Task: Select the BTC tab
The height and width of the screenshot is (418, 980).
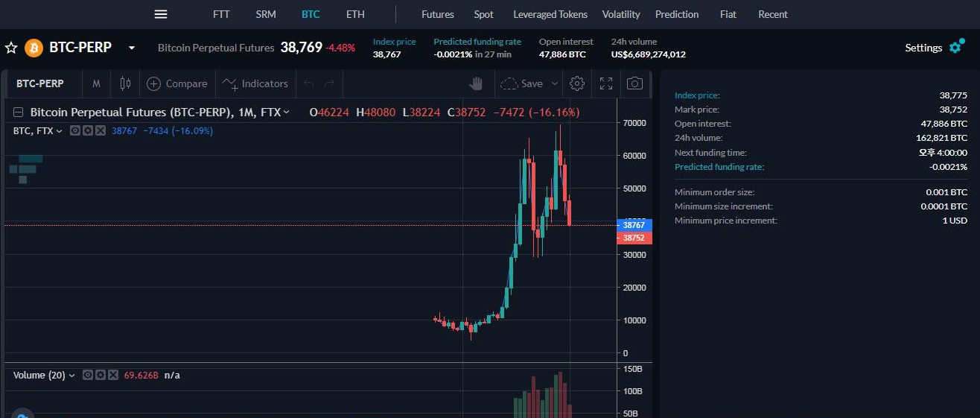Action: click(x=311, y=14)
